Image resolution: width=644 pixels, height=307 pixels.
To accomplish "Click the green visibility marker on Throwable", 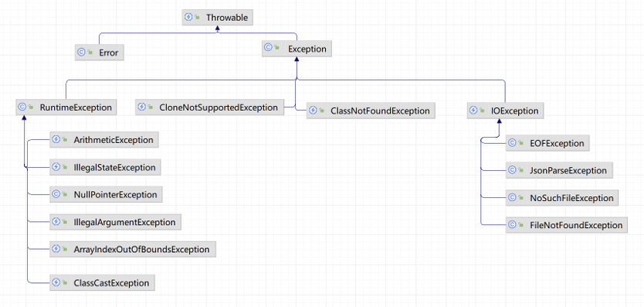I will point(198,18).
